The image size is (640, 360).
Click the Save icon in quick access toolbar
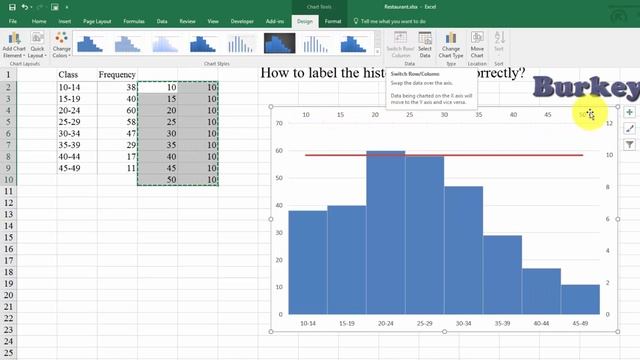[12, 7]
